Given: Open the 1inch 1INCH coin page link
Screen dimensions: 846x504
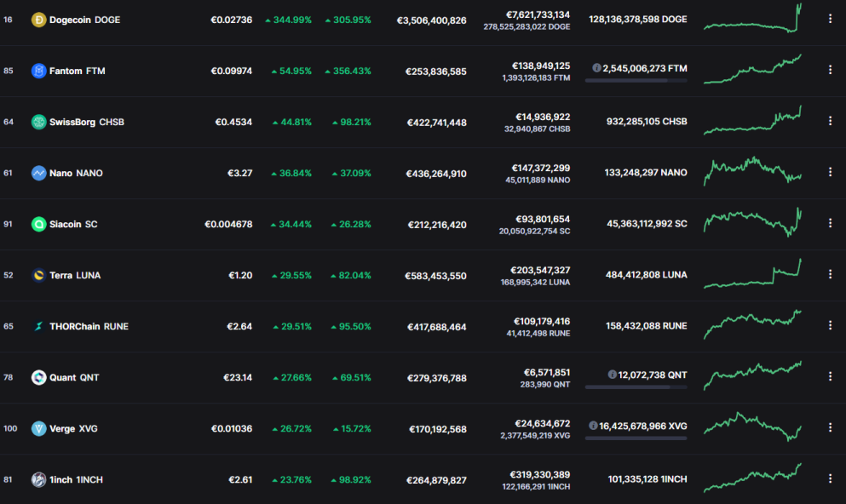Looking at the screenshot, I should [x=76, y=480].
